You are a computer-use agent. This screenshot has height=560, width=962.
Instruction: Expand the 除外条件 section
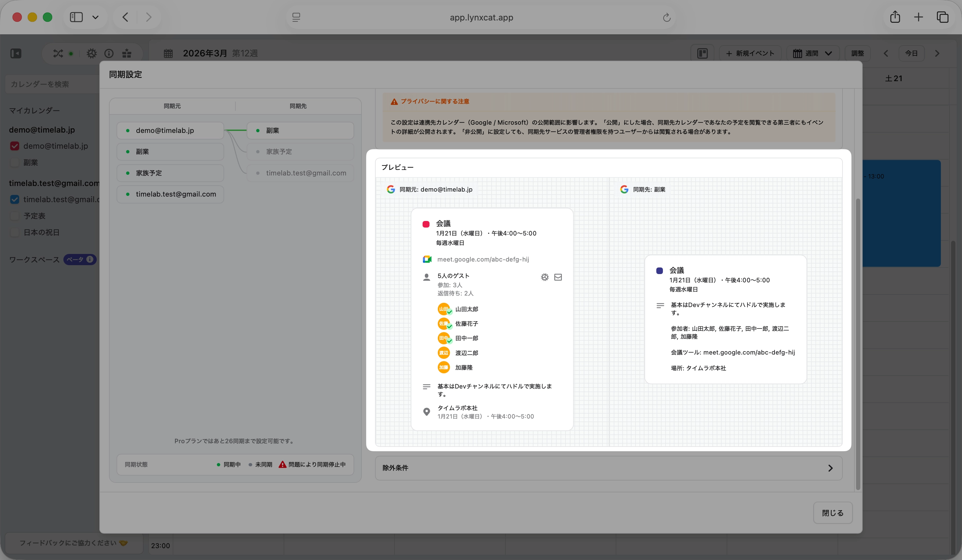pyautogui.click(x=608, y=468)
